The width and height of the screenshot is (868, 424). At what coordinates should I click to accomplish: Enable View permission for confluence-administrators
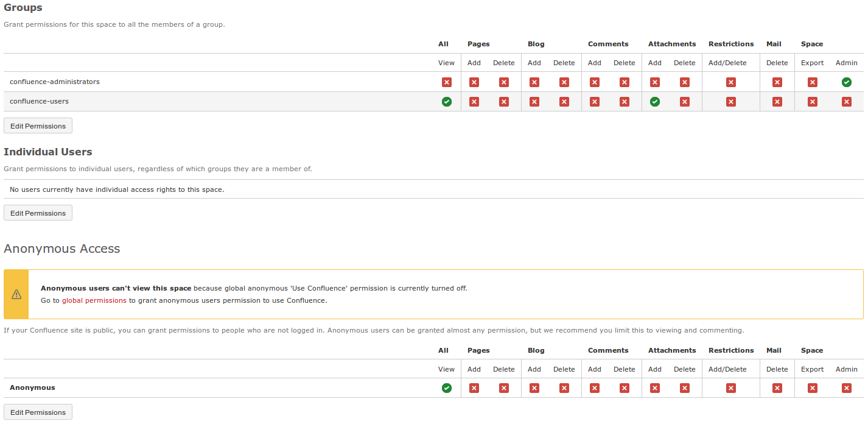coord(446,82)
